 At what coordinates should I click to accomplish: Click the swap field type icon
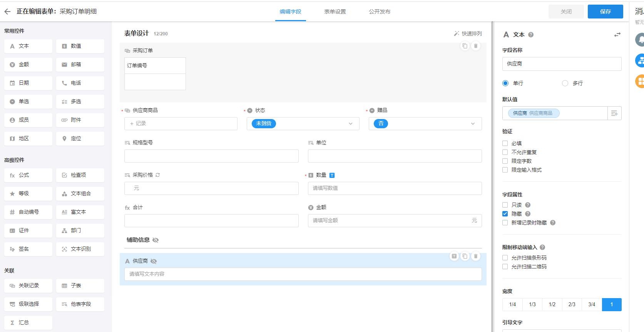tap(617, 35)
